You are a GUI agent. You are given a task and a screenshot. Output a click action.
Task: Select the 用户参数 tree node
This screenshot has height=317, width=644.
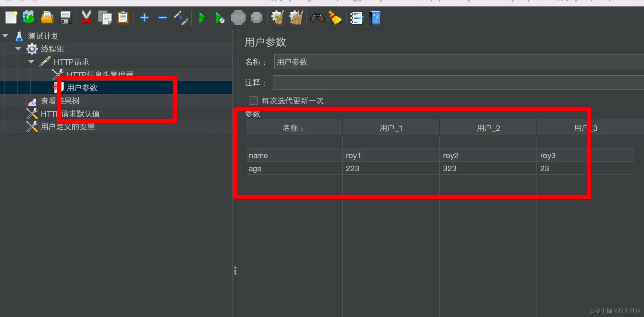pyautogui.click(x=82, y=88)
